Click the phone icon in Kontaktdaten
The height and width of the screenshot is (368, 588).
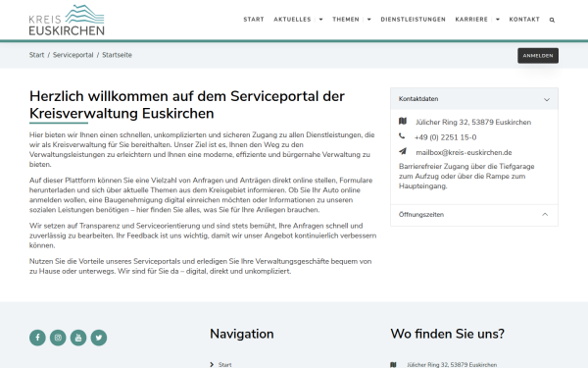point(402,136)
